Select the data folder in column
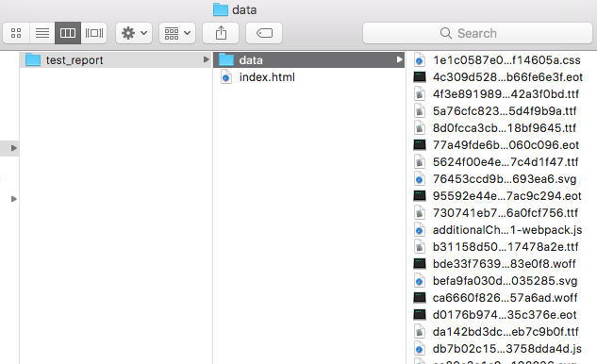The height and width of the screenshot is (364, 597). [x=308, y=59]
